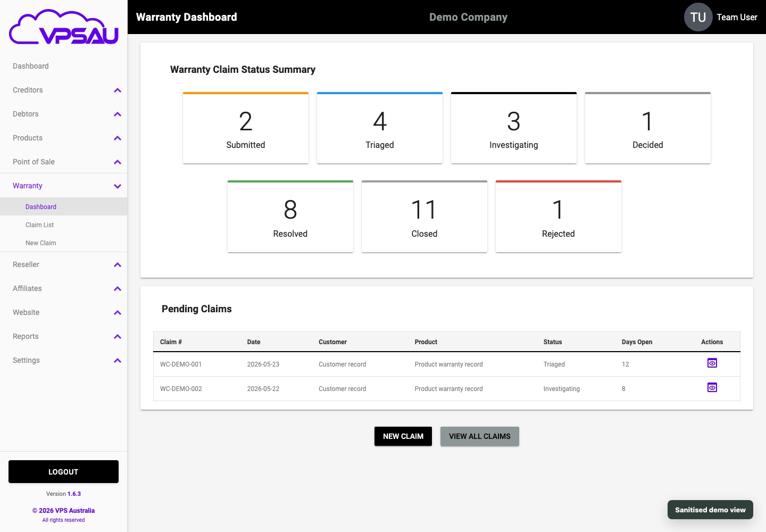Viewport: 766px width, 532px height.
Task: Expand the Creditors chevron
Action: (x=118, y=90)
